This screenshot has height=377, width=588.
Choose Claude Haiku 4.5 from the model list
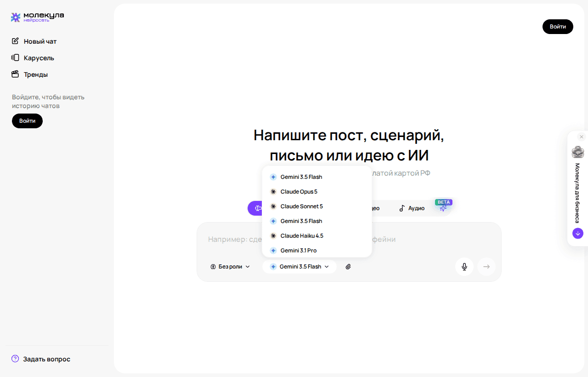click(x=317, y=236)
